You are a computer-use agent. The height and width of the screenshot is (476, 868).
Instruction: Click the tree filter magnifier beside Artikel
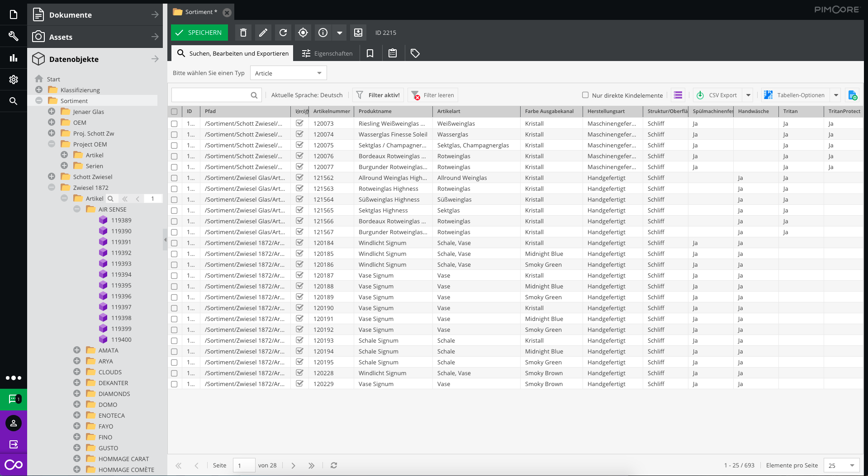pos(110,198)
